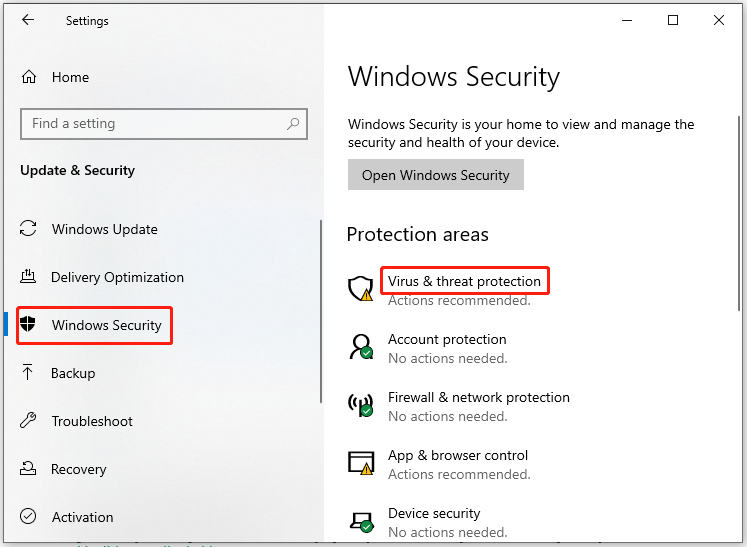Viewport: 747px width, 547px height.
Task: Click the search magnifier icon
Action: pyautogui.click(x=293, y=124)
